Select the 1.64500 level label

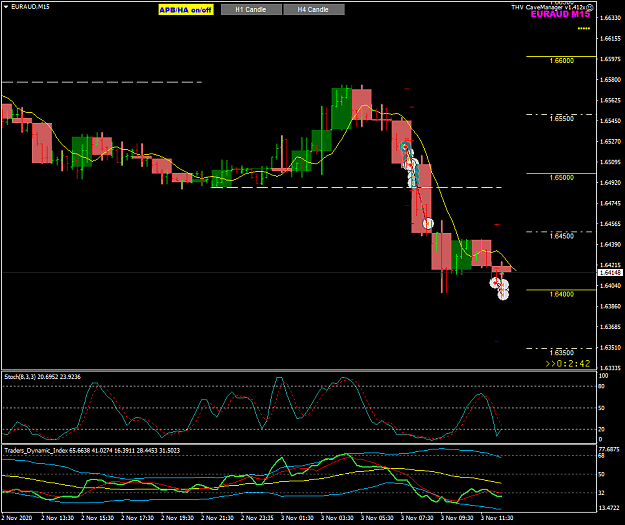[x=562, y=236]
